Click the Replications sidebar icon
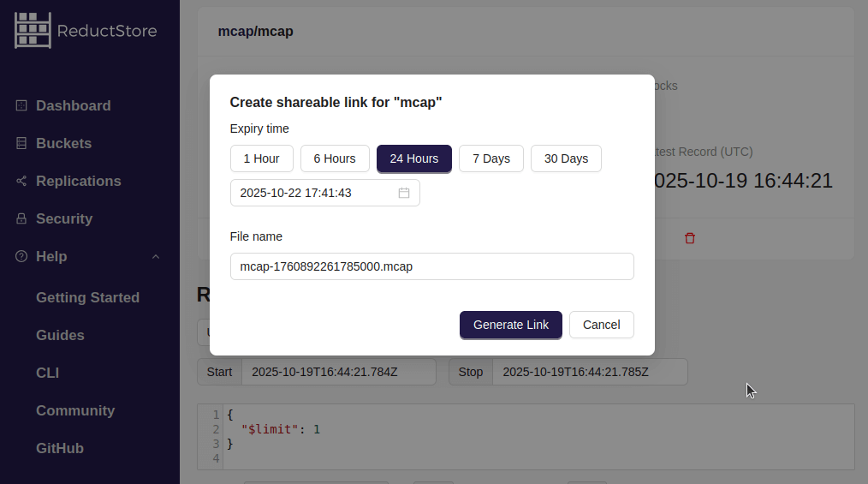This screenshot has height=484, width=868. pos(21,181)
